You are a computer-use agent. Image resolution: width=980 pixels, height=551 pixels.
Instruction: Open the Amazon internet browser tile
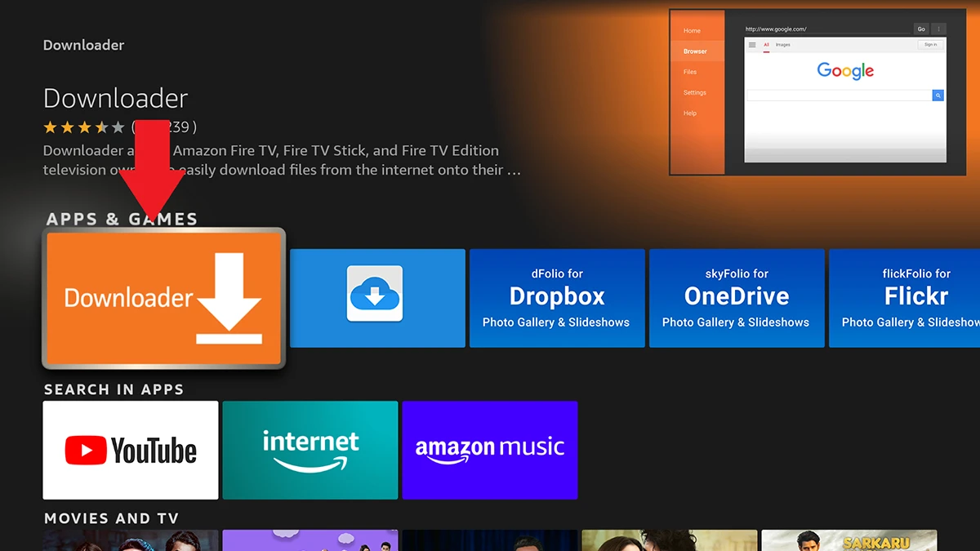click(x=310, y=450)
